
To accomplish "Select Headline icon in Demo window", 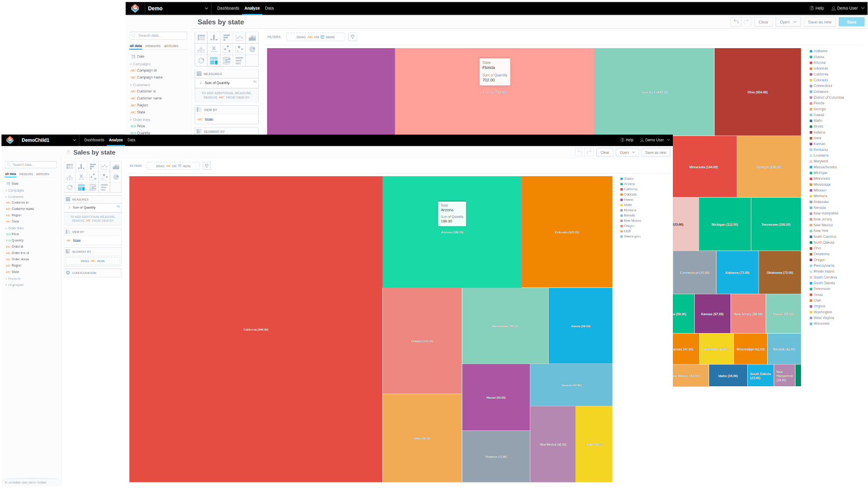I will click(x=214, y=49).
